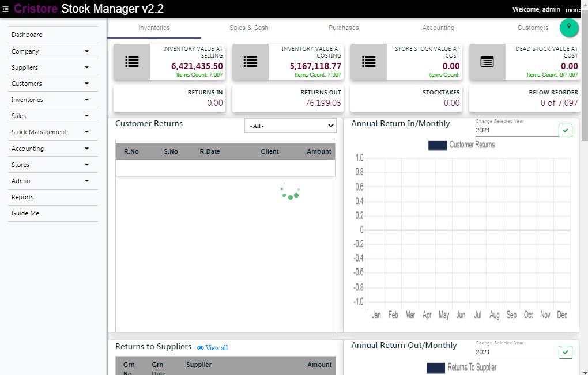Click the eye icon next to View all

click(x=201, y=348)
